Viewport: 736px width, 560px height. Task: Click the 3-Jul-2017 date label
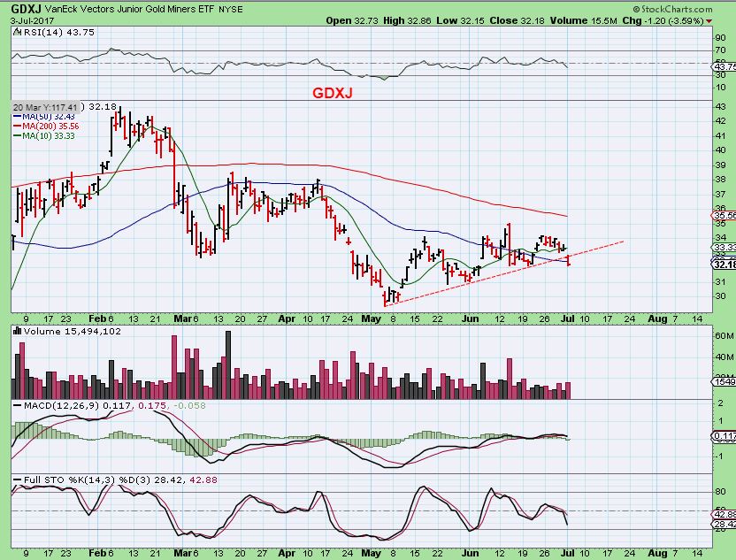pos(33,21)
